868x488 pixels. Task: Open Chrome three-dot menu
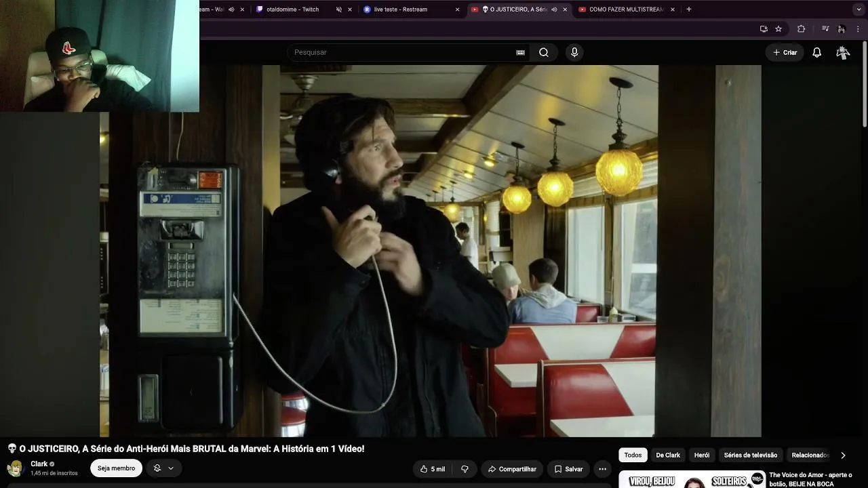click(x=859, y=28)
